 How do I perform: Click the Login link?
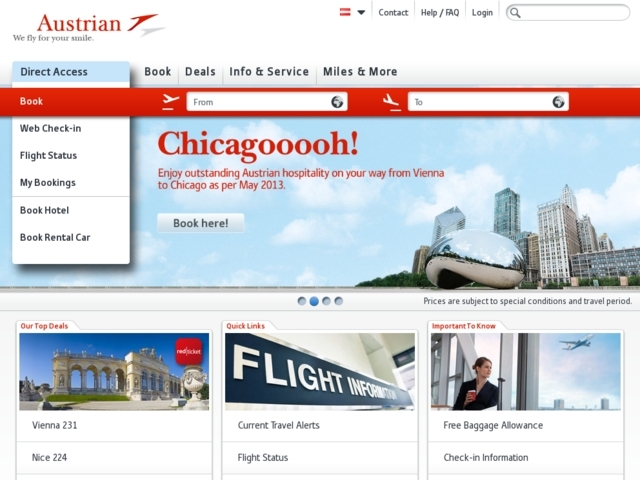point(482,13)
